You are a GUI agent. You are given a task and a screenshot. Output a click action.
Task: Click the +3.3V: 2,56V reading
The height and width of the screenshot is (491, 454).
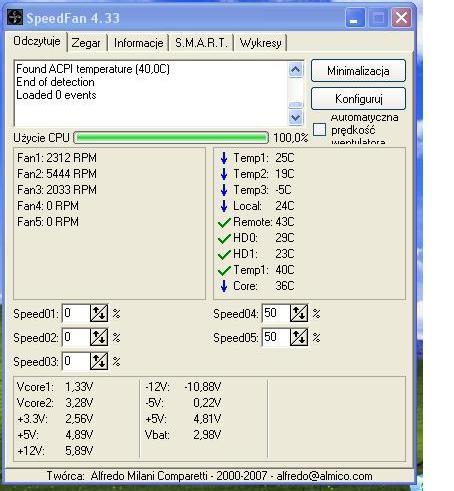(x=55, y=419)
